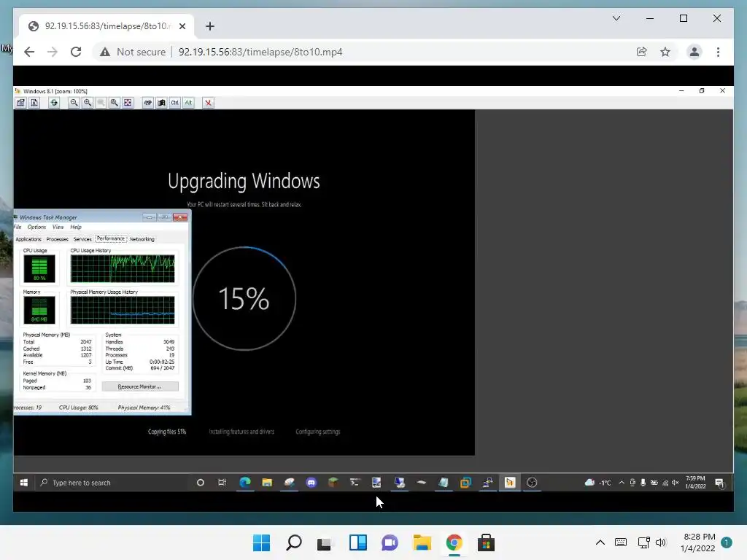Click Copying files 51% text

pos(167,432)
